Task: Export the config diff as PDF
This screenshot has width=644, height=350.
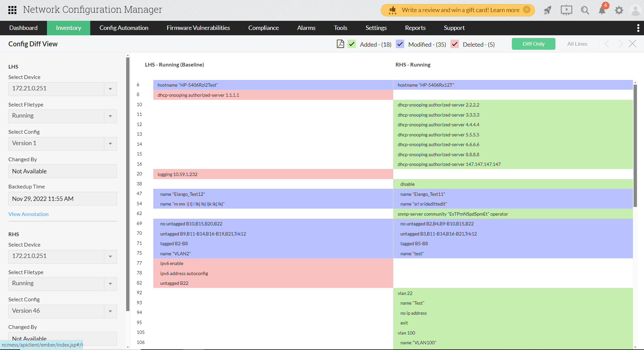Action: coord(340,44)
